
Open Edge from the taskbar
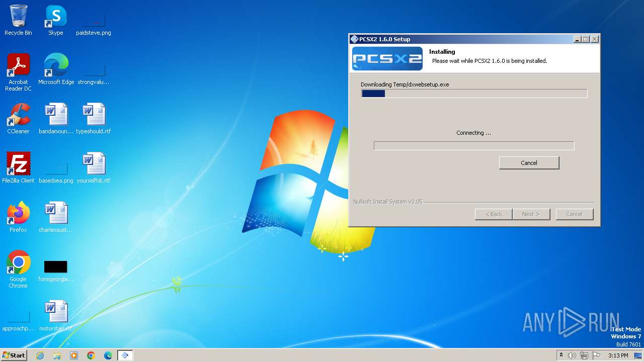click(x=108, y=355)
